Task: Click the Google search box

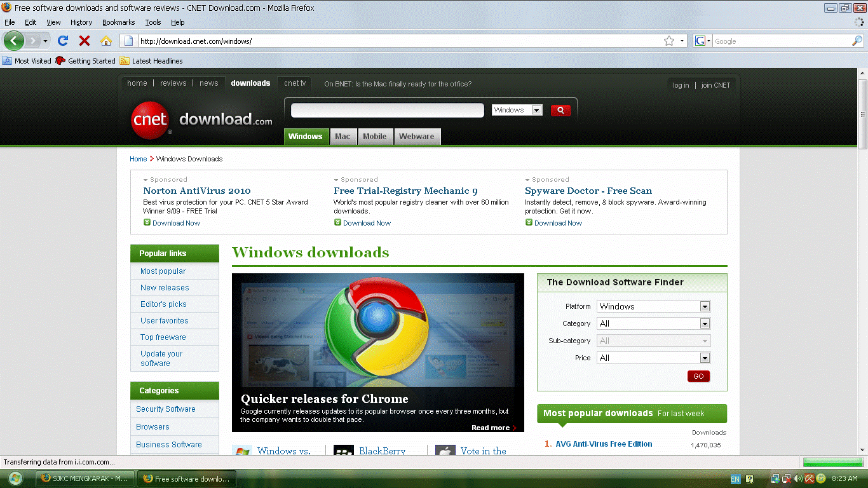Action: pyautogui.click(x=782, y=41)
